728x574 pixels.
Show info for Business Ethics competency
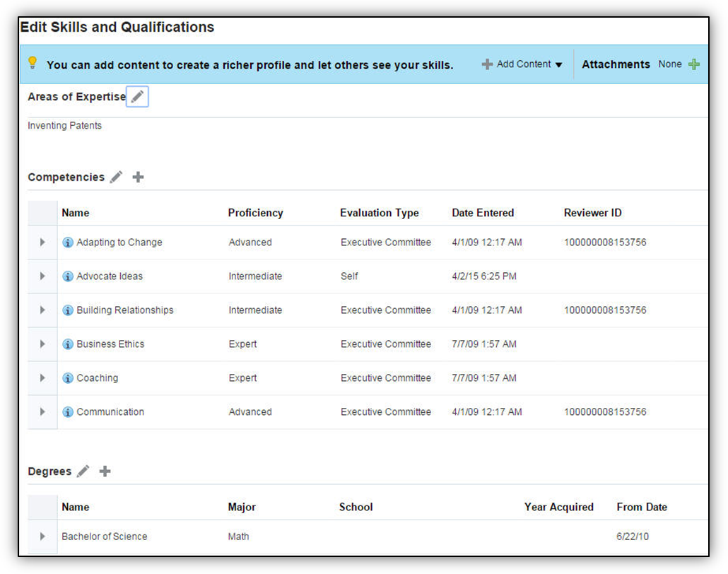click(x=68, y=344)
